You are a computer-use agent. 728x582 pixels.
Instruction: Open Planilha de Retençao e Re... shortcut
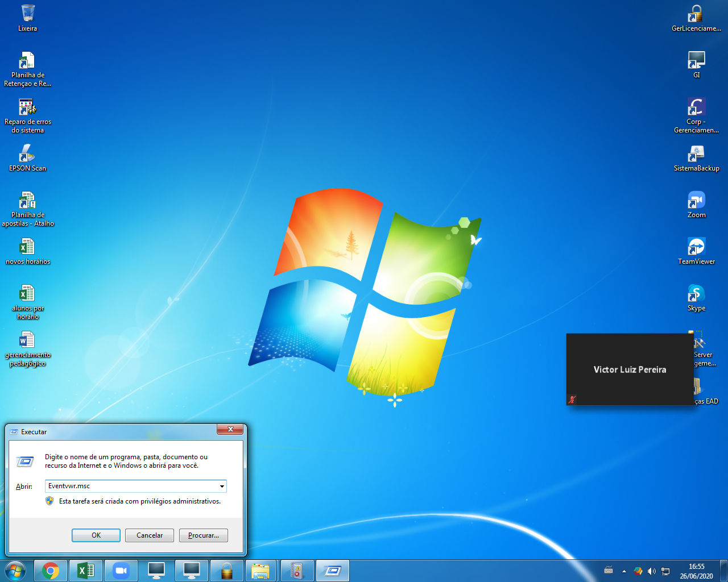click(27, 69)
